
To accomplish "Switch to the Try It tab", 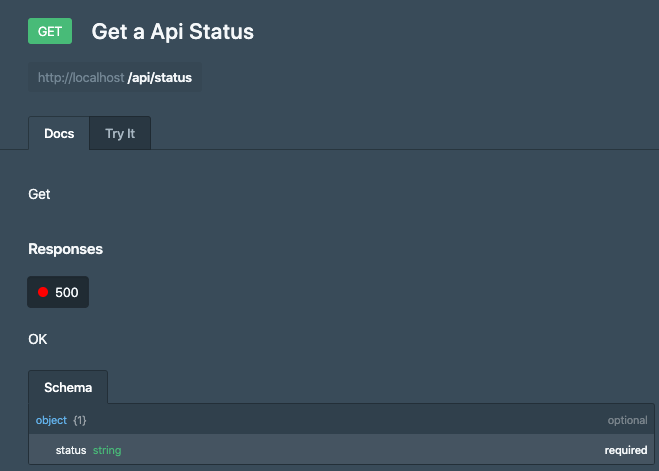I will click(120, 133).
